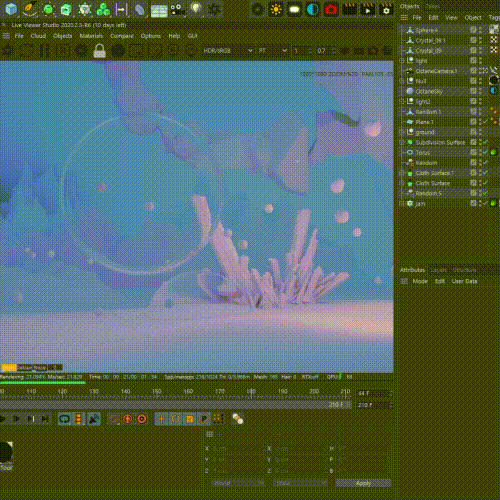This screenshot has height=500, width=500.
Task: Click the light bulb Light icon
Action: [x=196, y=9]
